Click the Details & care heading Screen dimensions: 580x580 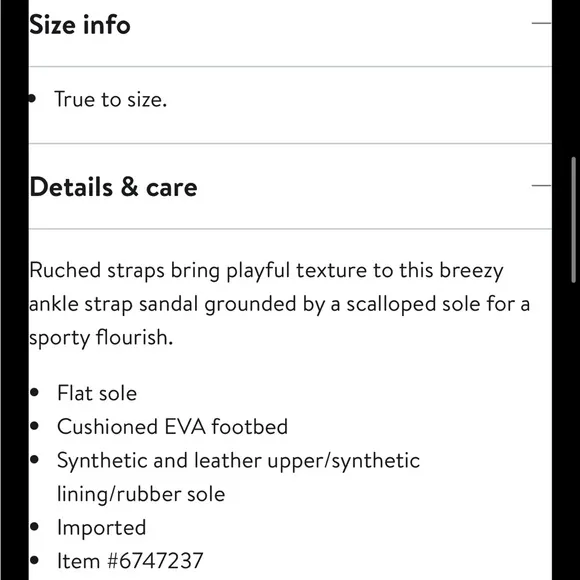pos(113,187)
